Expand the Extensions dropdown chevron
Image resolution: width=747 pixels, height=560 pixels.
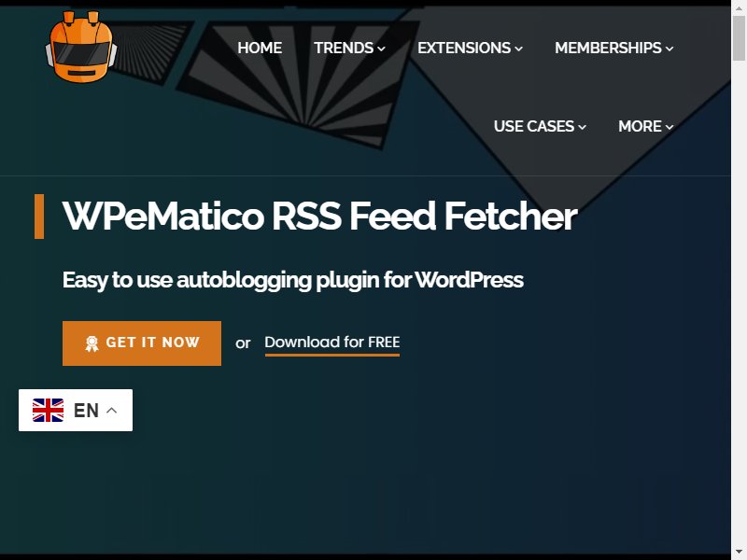519,49
